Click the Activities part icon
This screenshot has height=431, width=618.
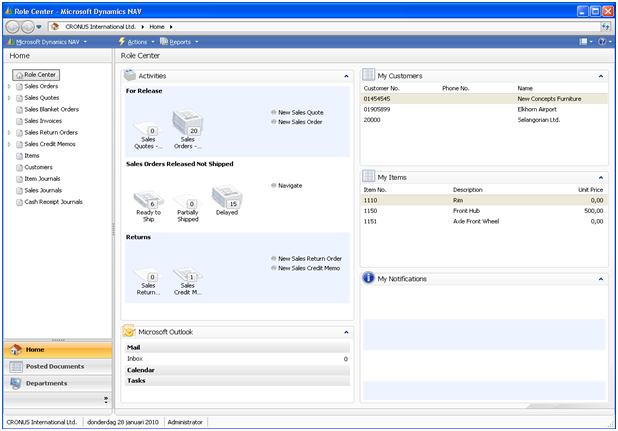coord(130,75)
